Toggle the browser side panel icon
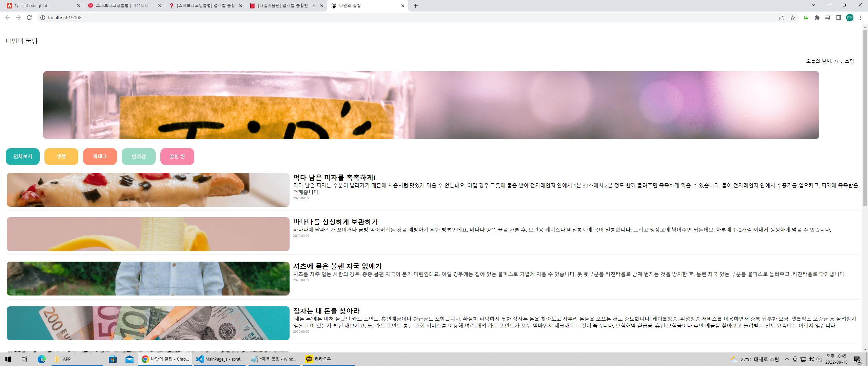Screen dimensions: 868x366 pos(839,18)
